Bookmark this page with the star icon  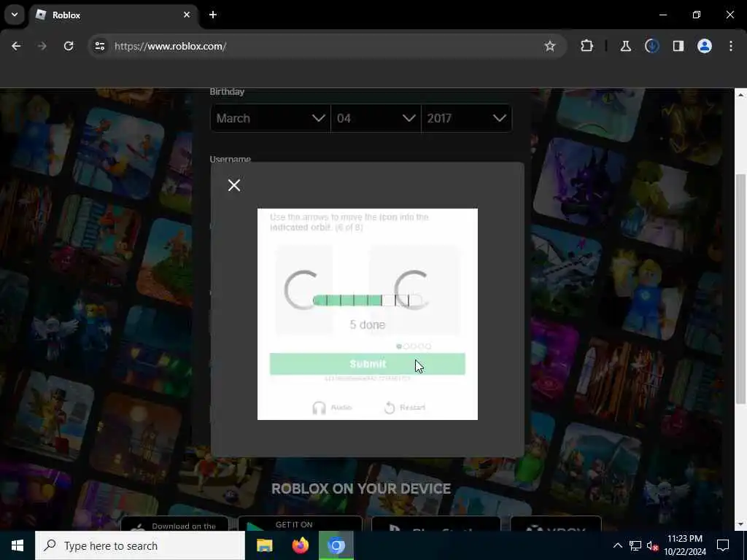click(x=550, y=46)
